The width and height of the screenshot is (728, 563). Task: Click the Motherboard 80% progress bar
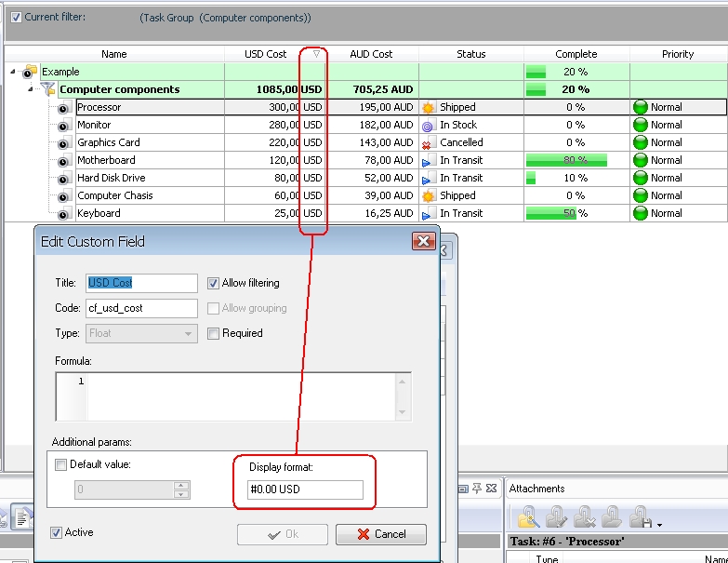pos(567,160)
